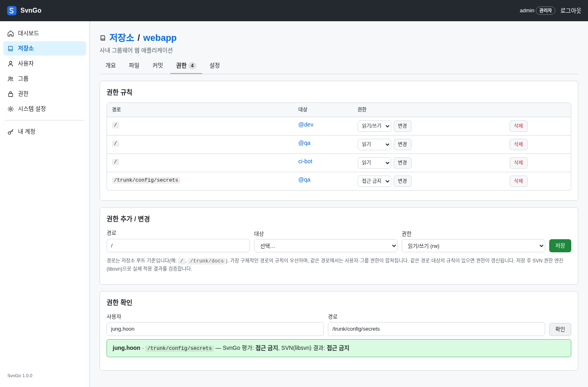The height and width of the screenshot is (387, 588).
Task: Click the 저장소 breadcrumb link
Action: 122,38
